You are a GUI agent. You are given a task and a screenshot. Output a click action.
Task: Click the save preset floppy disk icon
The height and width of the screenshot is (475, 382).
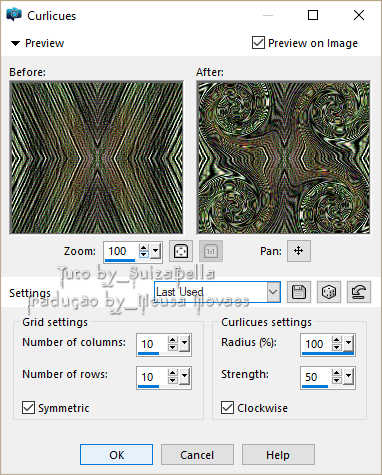(299, 292)
